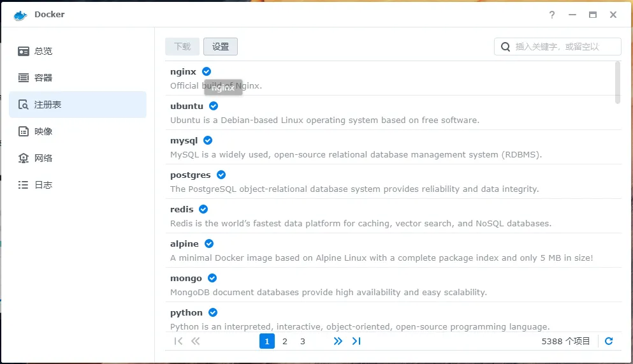Click the MySQL RDBMS description text

[x=356, y=154]
